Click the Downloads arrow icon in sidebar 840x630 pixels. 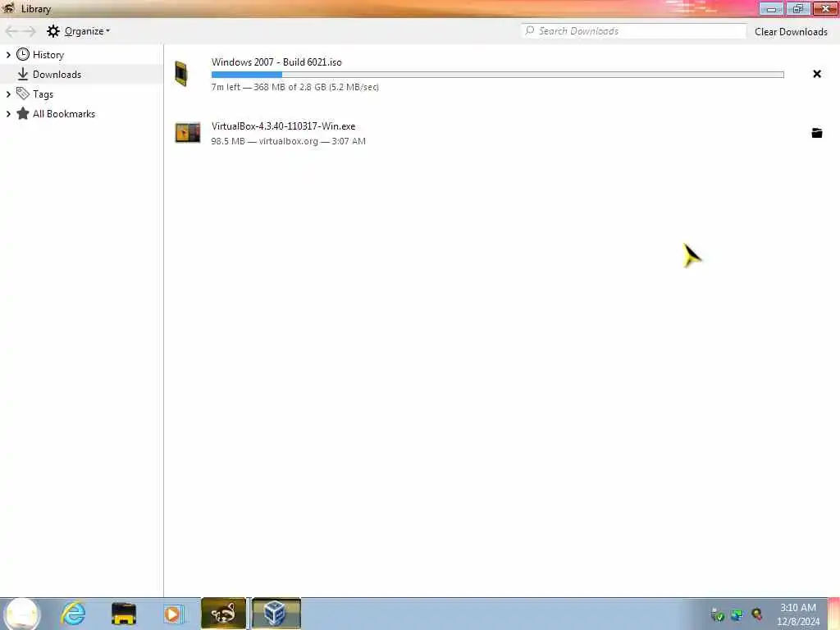(x=22, y=74)
